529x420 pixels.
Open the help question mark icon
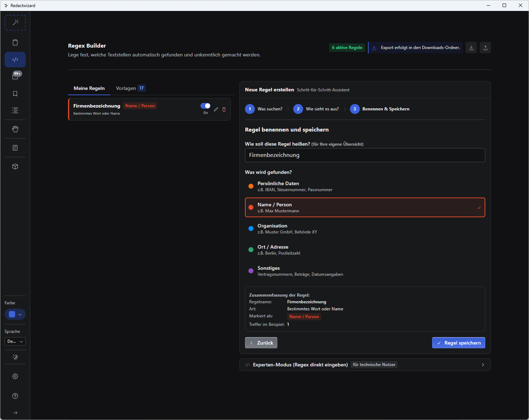point(15,396)
